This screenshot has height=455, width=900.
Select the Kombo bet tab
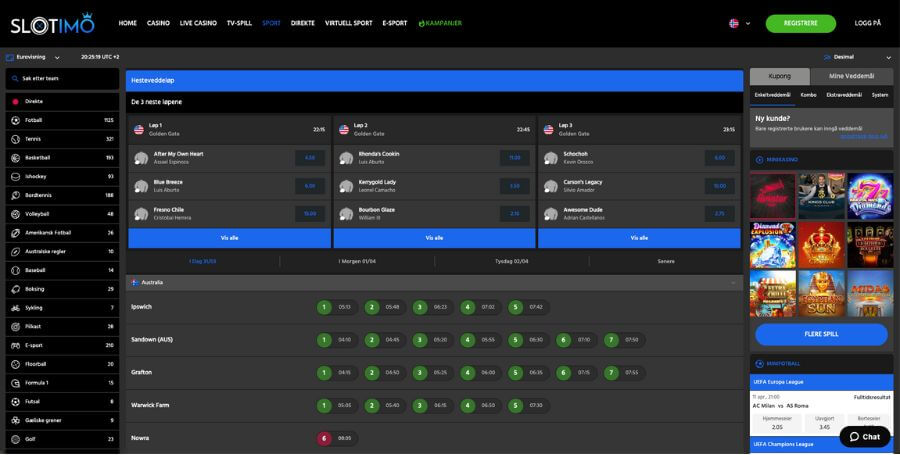coord(808,95)
